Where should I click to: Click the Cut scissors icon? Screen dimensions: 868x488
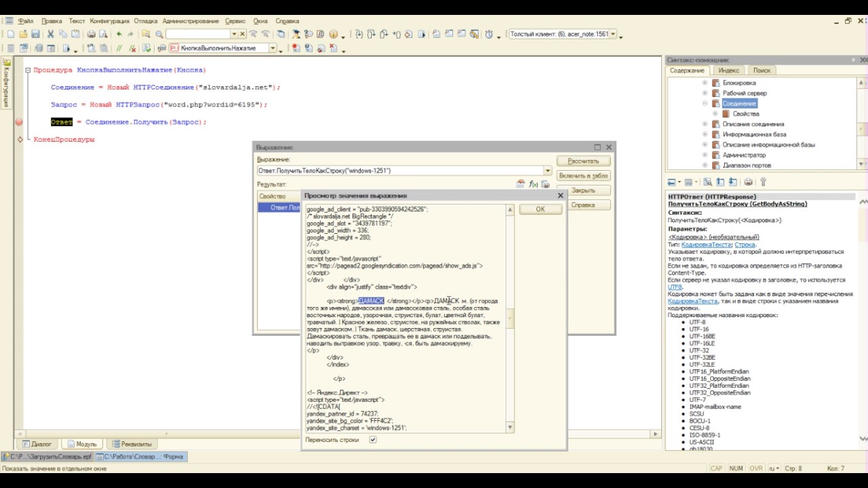click(x=51, y=34)
